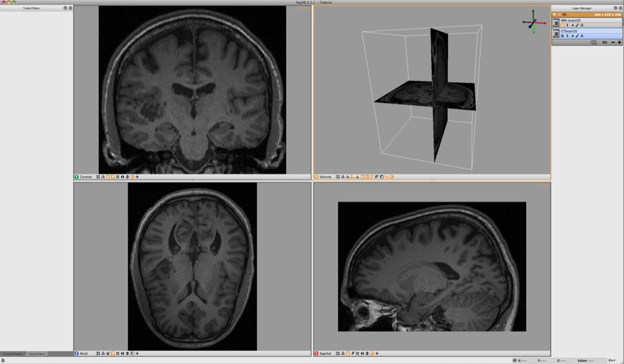Image resolution: width=624 pixels, height=364 pixels.
Task: Open the Axial view type selector
Action: pos(82,353)
